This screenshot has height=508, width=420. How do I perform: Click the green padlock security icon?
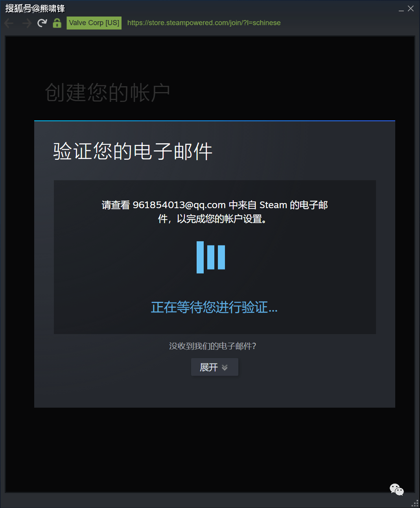(x=57, y=23)
